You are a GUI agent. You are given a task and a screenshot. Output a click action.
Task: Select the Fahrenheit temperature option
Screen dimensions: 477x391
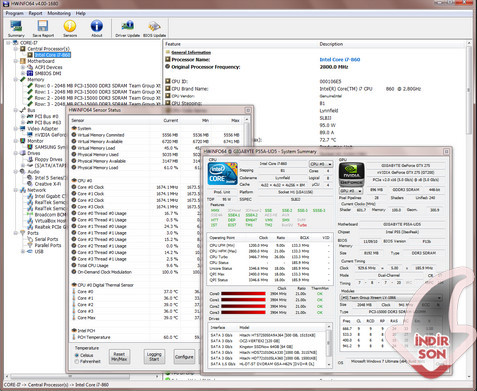(77, 361)
